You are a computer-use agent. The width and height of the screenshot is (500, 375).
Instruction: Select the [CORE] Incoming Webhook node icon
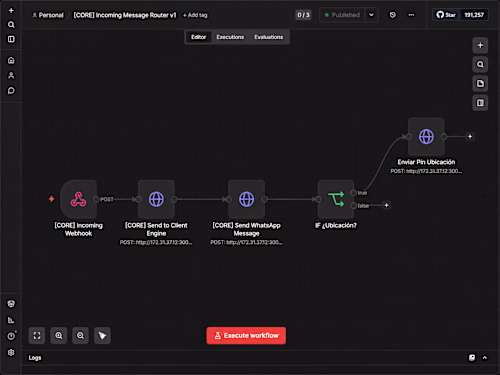click(78, 199)
